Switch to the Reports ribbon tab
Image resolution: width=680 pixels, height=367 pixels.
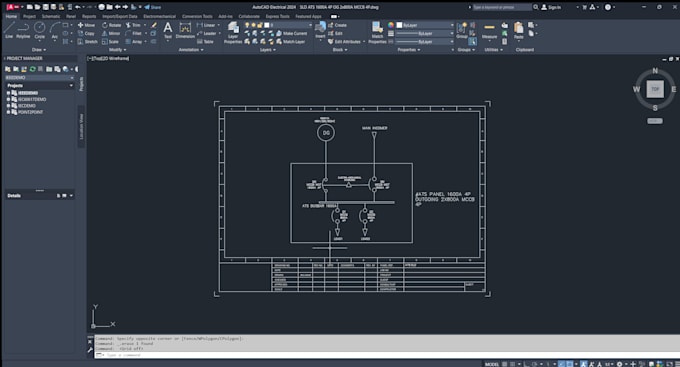[x=89, y=16]
